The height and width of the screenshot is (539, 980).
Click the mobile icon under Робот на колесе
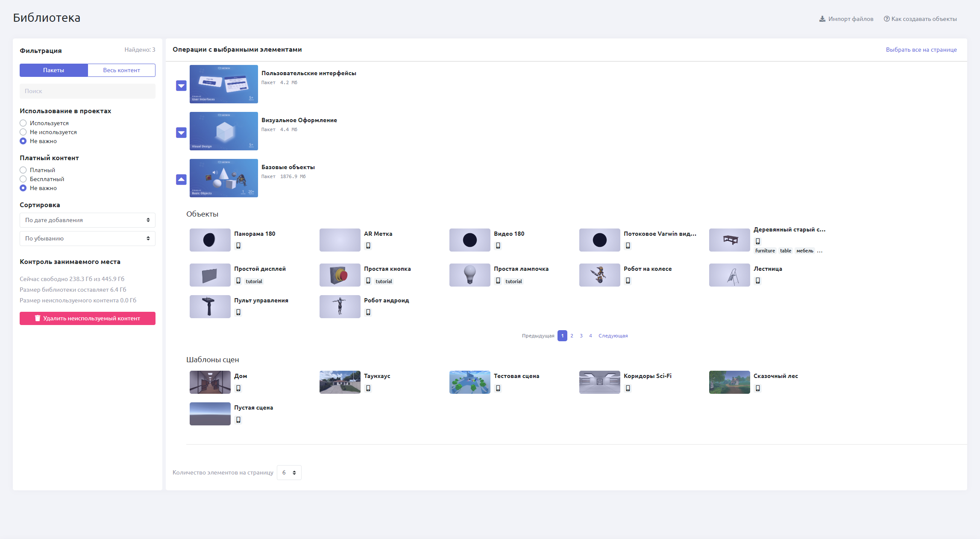(x=628, y=281)
